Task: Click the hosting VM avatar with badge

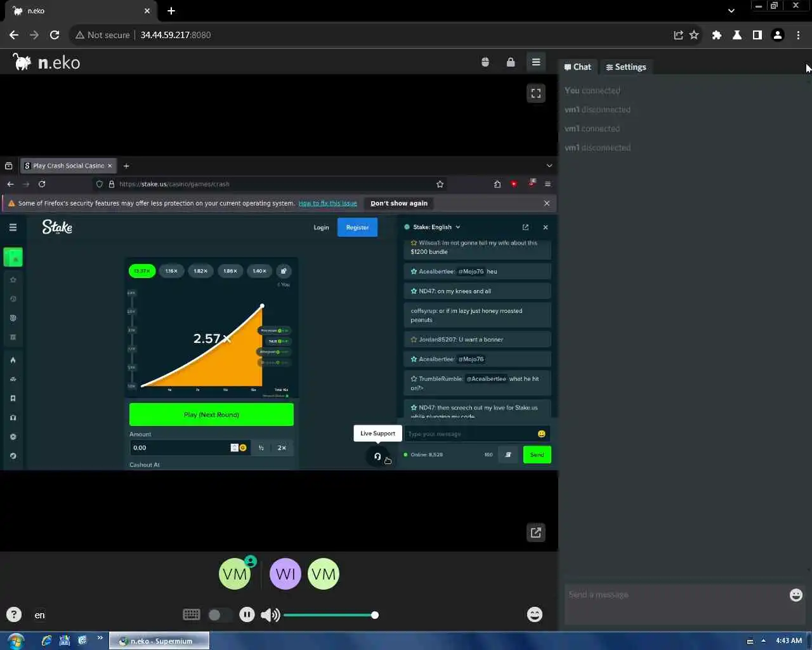Action: coord(235,573)
